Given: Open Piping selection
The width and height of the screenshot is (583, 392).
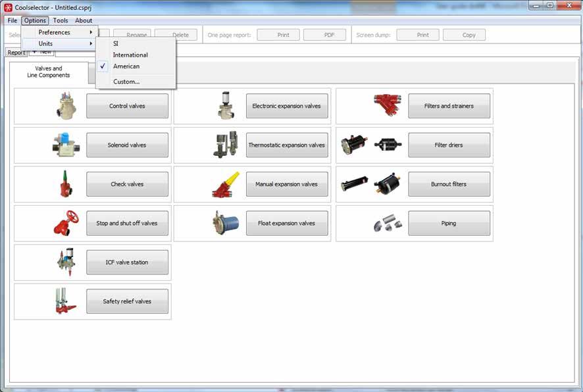Looking at the screenshot, I should point(449,223).
